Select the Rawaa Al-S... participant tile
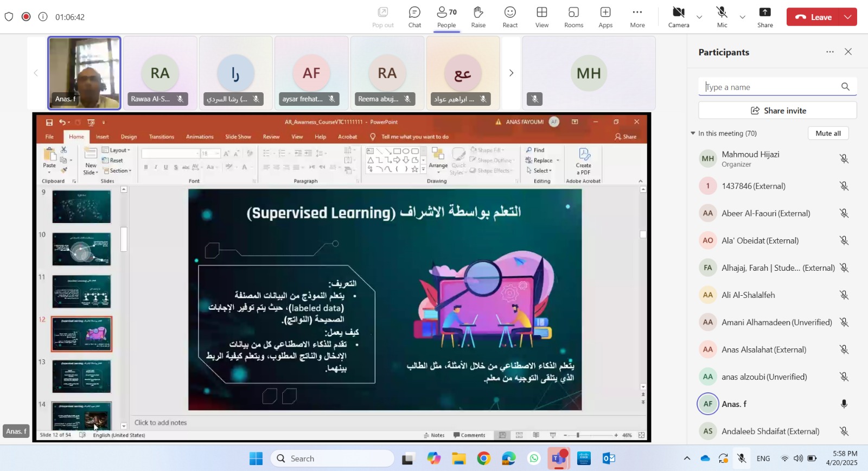The height and width of the screenshot is (471, 868). pyautogui.click(x=160, y=73)
